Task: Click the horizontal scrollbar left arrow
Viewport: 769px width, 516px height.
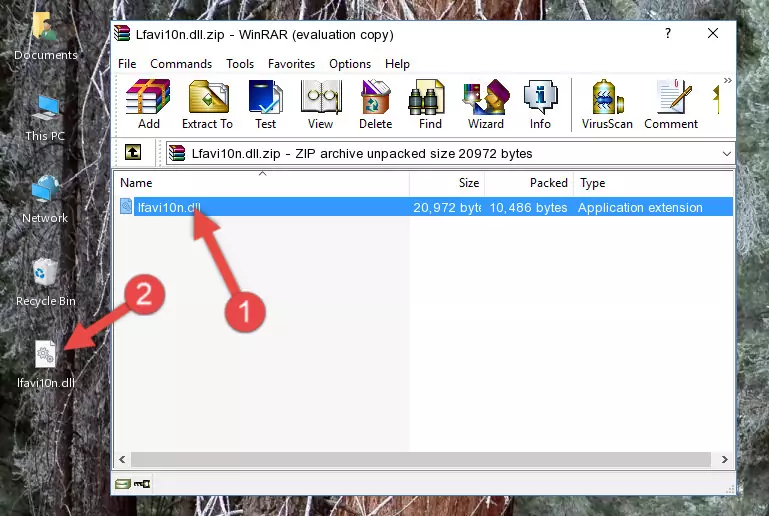Action: [123, 460]
